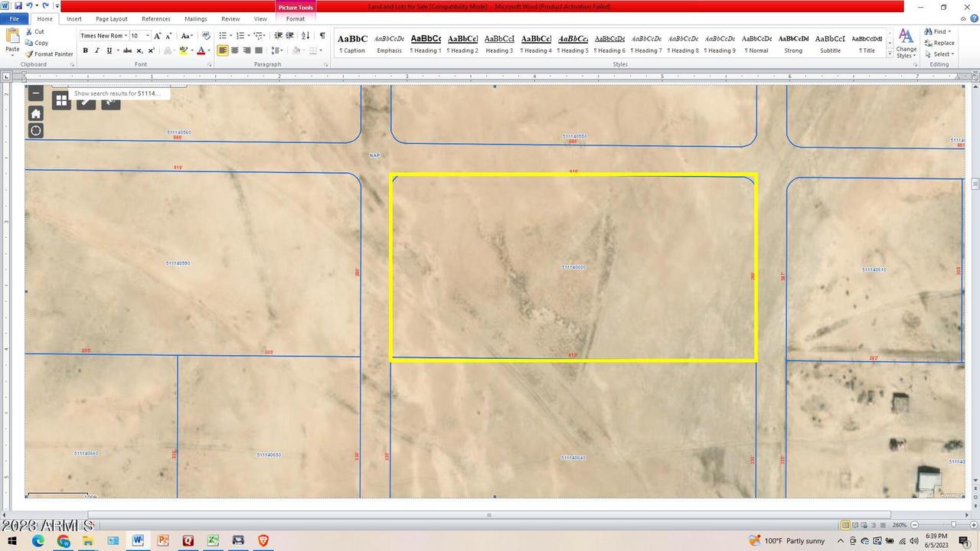This screenshot has height=551, width=980.
Task: Open the Picture Tools Format tab
Action: point(296,19)
